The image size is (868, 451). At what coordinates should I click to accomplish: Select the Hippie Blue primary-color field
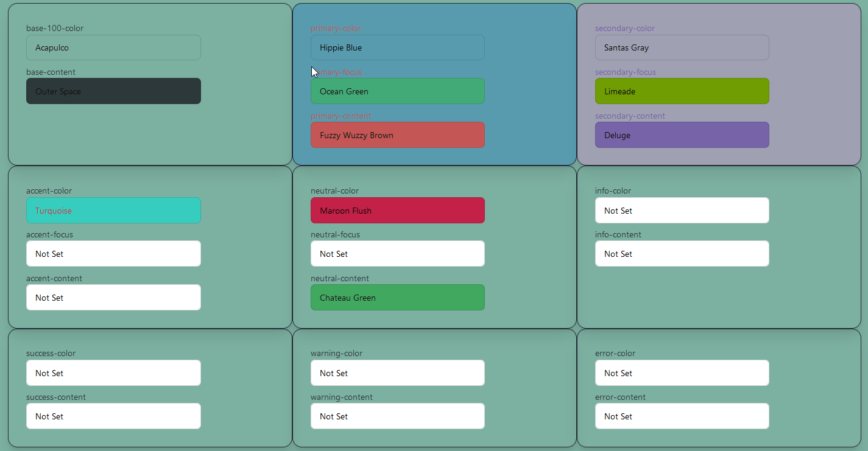398,47
